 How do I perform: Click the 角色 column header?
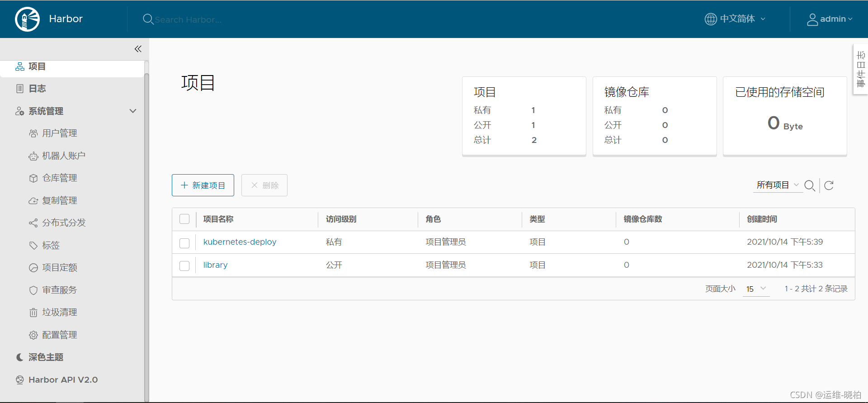click(x=433, y=219)
